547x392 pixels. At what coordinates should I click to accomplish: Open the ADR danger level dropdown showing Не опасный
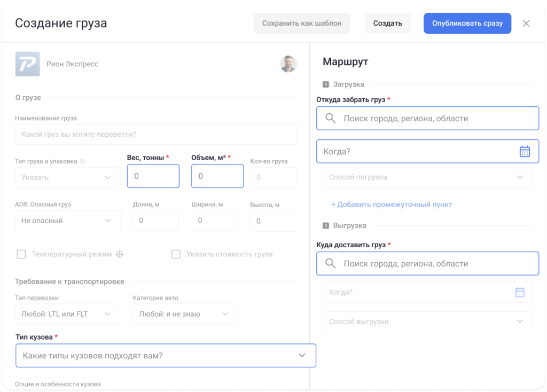coord(67,221)
